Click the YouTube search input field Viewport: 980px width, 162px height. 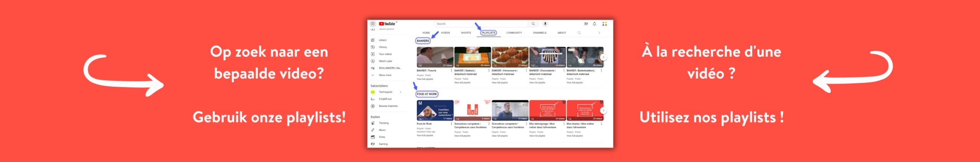480,24
